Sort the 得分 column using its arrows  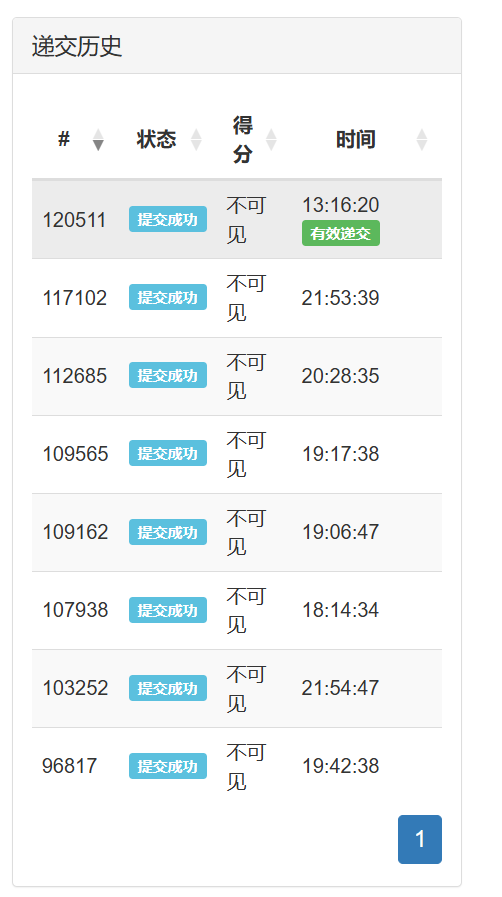point(272,140)
